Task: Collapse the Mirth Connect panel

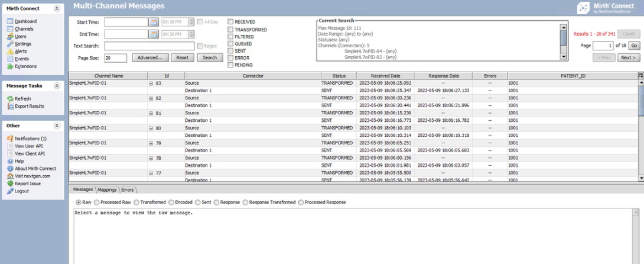Action: click(56, 9)
